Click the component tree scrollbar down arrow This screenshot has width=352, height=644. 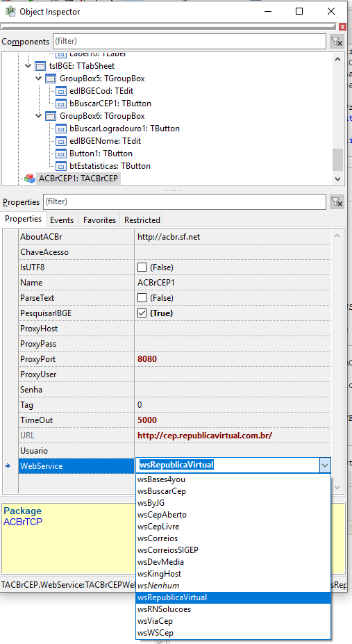[337, 179]
